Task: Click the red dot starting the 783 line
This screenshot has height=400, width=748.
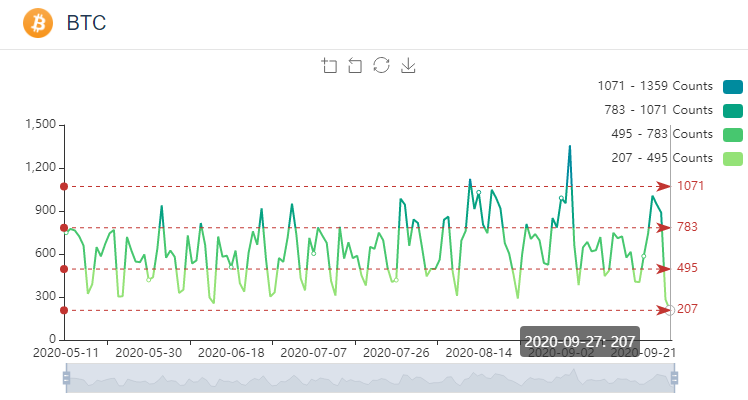Action: (64, 227)
